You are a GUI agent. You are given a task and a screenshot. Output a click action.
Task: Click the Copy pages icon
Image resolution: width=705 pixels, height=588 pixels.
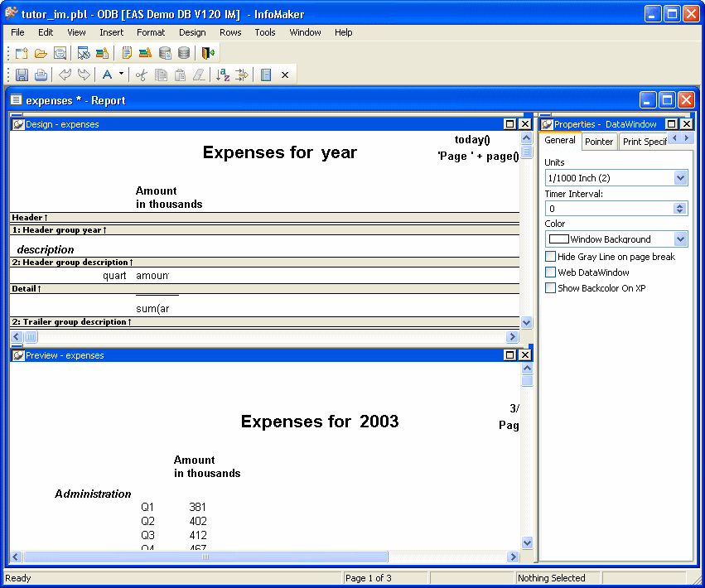tap(161, 75)
